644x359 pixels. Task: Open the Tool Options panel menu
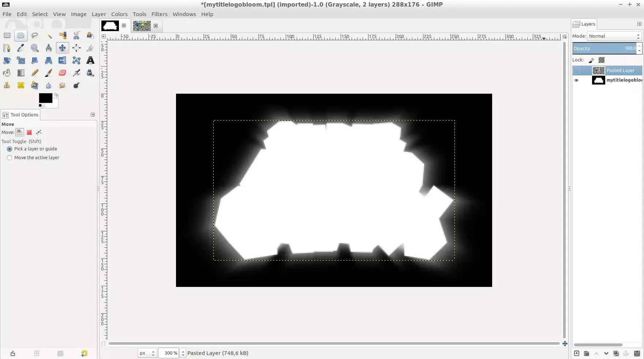93,115
